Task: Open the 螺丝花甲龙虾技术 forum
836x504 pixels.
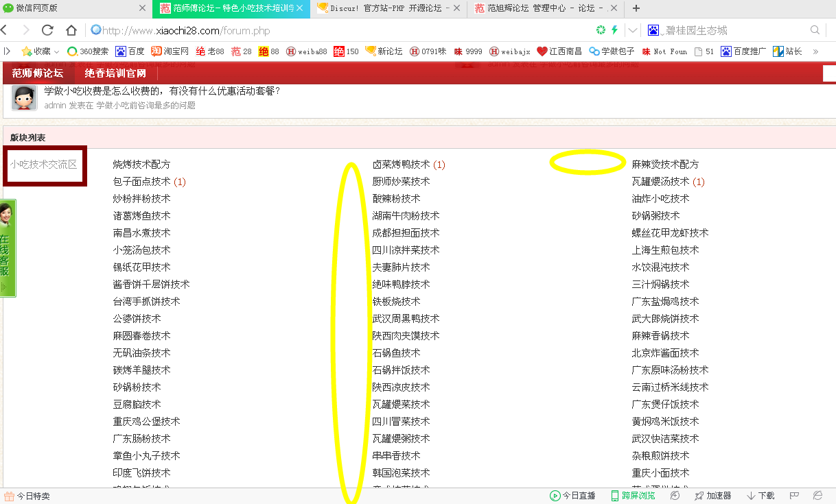Action: 670,233
